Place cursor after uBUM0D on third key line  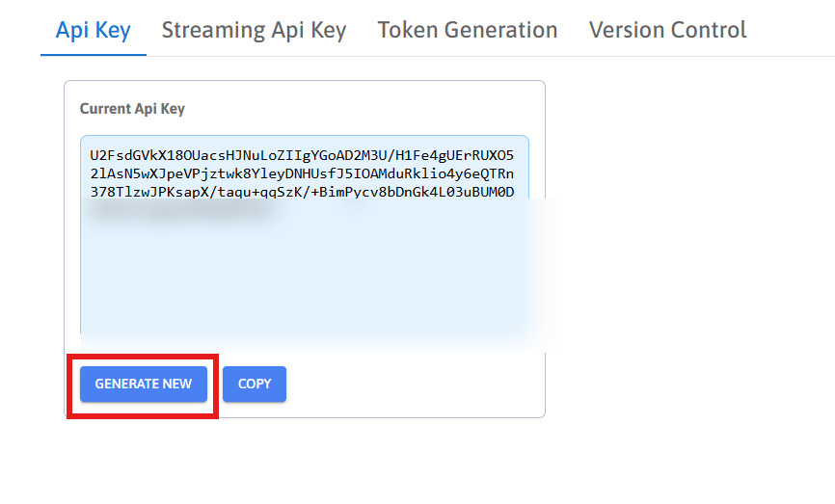[x=516, y=192]
